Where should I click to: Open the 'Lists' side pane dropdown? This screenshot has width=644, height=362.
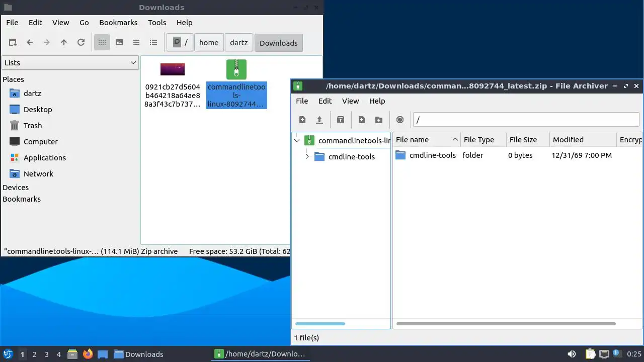(x=70, y=63)
